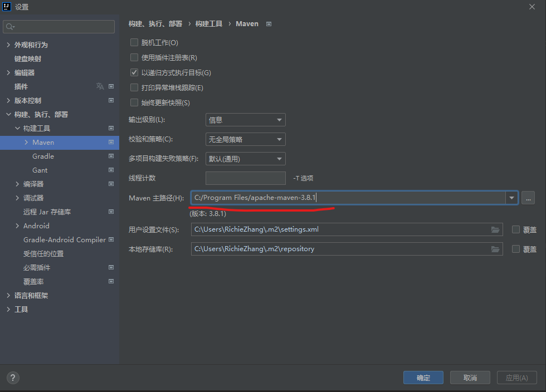Click the 线程计数 input field
This screenshot has width=546, height=392.
click(x=245, y=178)
